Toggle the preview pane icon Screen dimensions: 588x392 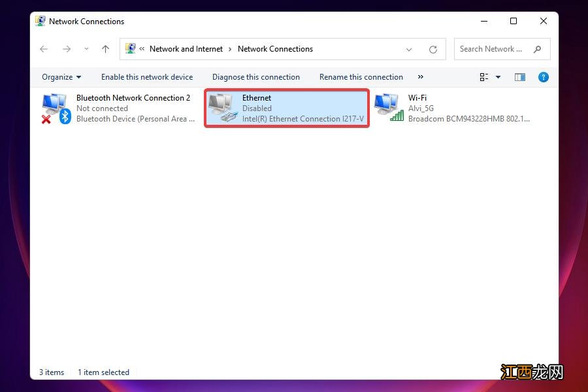520,77
